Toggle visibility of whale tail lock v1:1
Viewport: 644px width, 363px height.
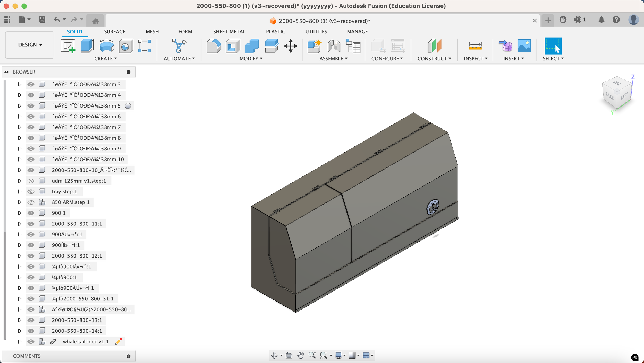tap(31, 342)
